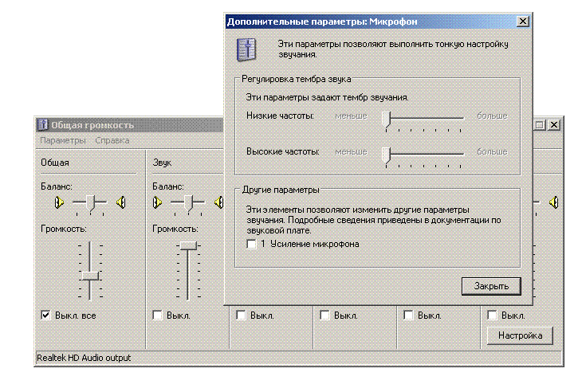Screen dimensions: 578x392
Task: Click the Настройка button
Action: click(x=519, y=335)
